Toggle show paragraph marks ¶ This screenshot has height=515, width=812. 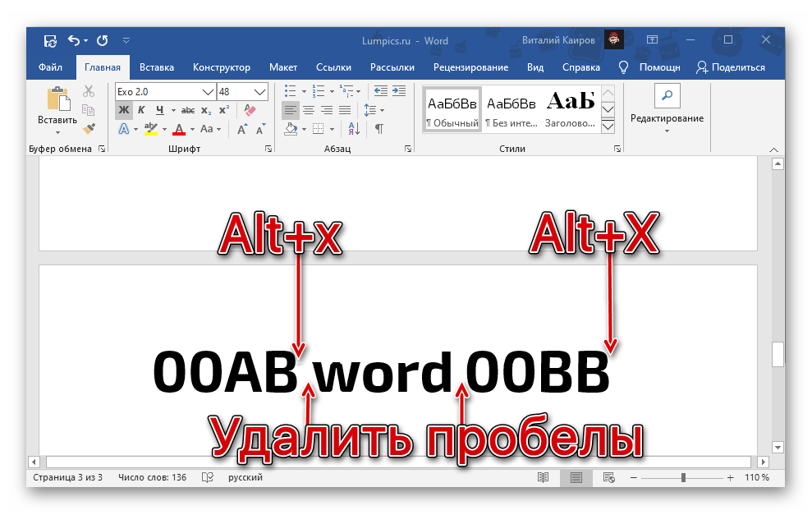pyautogui.click(x=378, y=129)
